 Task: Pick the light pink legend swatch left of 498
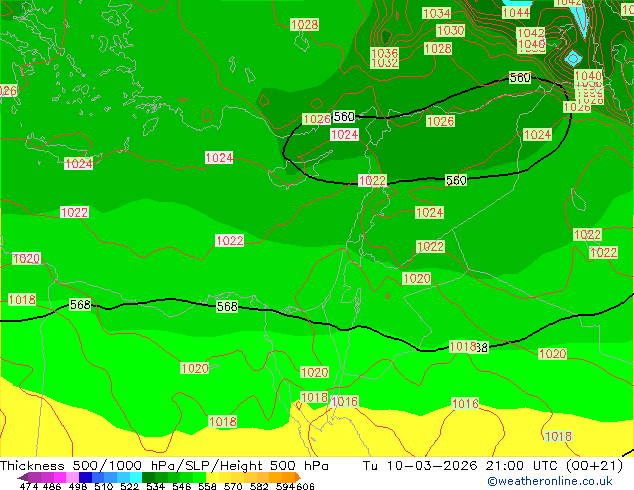73,477
